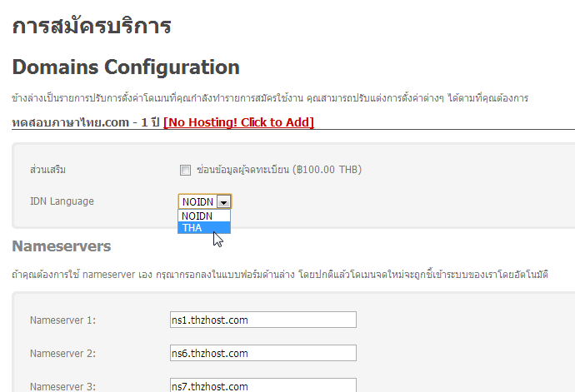575x392 pixels.
Task: Click the "ส่วนเสริม" add-on label
Action: pyautogui.click(x=47, y=171)
